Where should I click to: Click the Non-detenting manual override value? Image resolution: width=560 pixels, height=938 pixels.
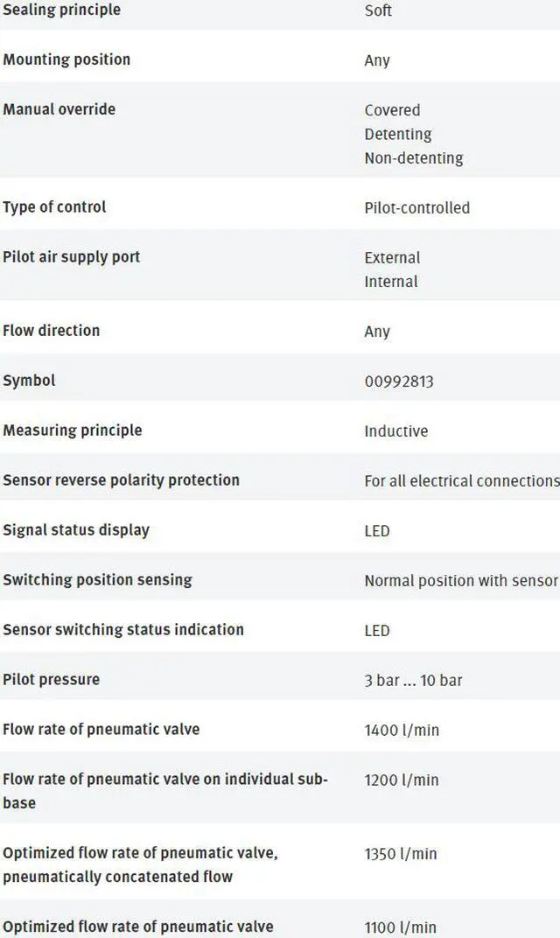click(414, 158)
